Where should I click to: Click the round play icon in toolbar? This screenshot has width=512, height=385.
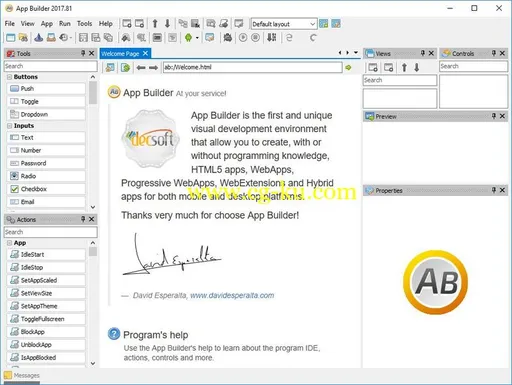coord(243,38)
